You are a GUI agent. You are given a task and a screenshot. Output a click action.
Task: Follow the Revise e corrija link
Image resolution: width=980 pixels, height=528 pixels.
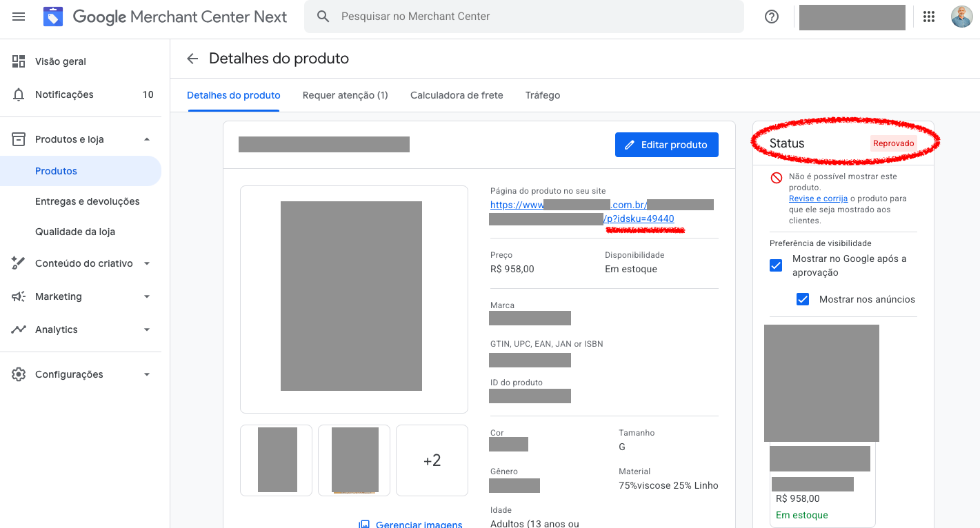point(818,199)
